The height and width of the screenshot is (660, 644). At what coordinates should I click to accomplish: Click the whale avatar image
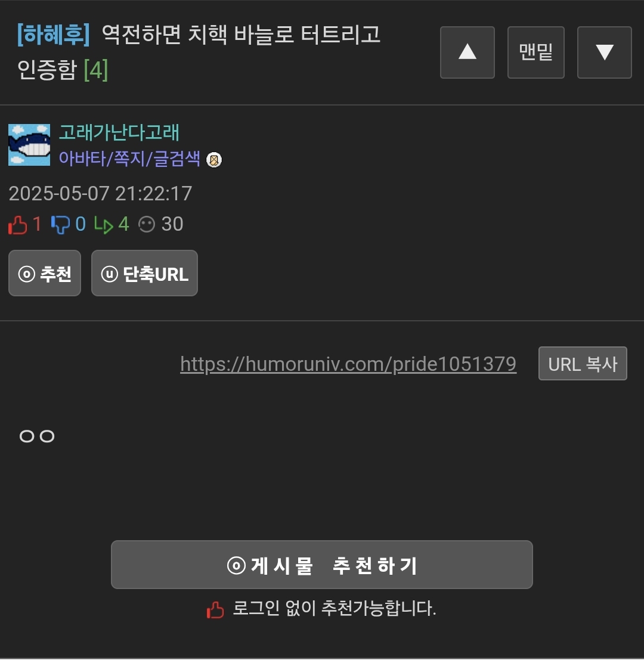[x=29, y=145]
